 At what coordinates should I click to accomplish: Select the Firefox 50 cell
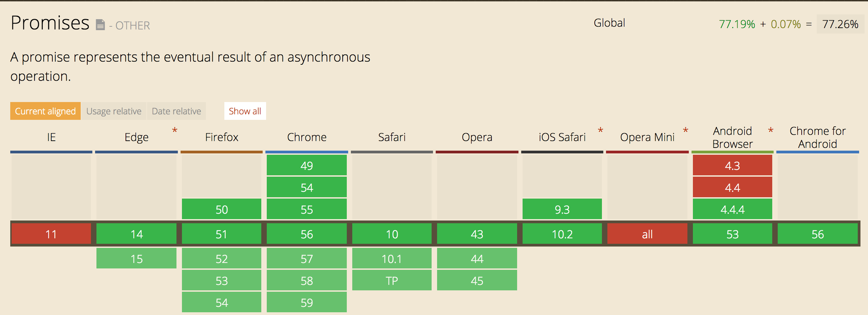tap(222, 209)
